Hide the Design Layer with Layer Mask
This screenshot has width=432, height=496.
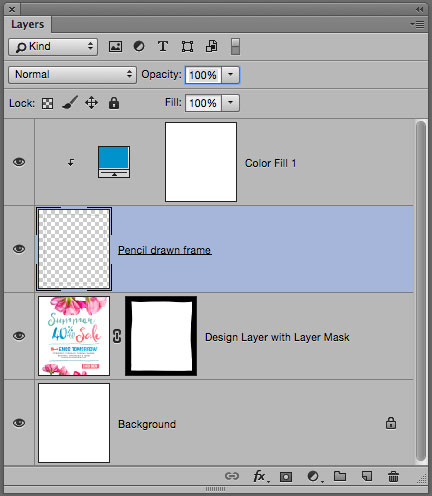click(x=19, y=336)
